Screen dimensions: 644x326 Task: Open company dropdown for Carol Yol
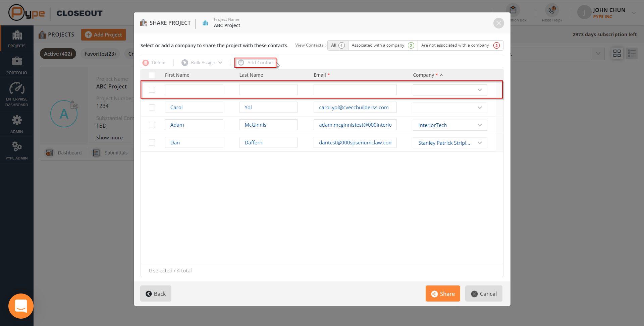tap(450, 108)
